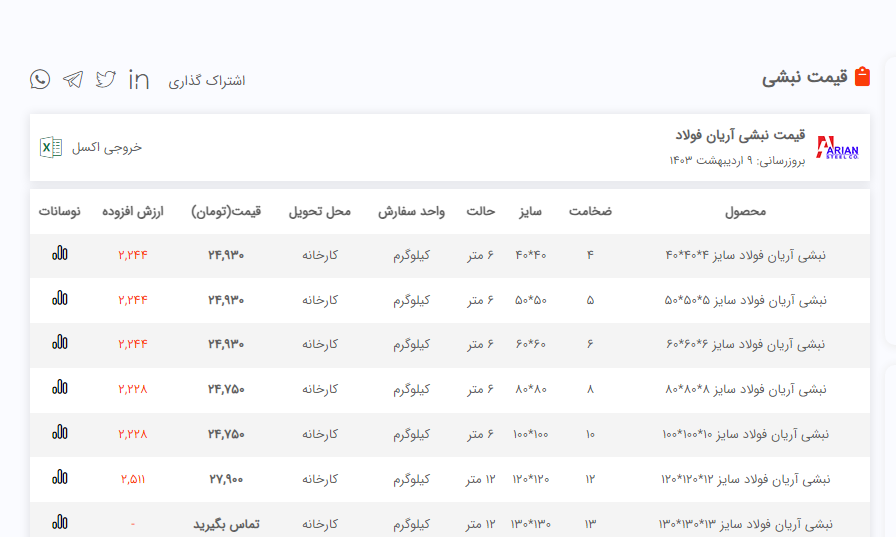This screenshot has height=537, width=896.
Task: Open product نبشی آریان فولاد سایز 12*120*120
Action: (x=745, y=479)
